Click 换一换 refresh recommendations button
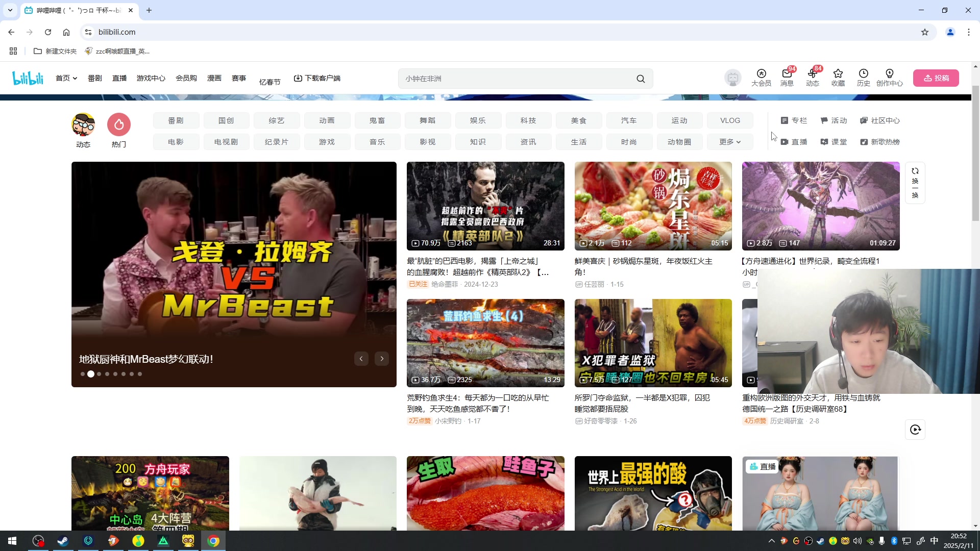Image resolution: width=980 pixels, height=551 pixels. (915, 183)
